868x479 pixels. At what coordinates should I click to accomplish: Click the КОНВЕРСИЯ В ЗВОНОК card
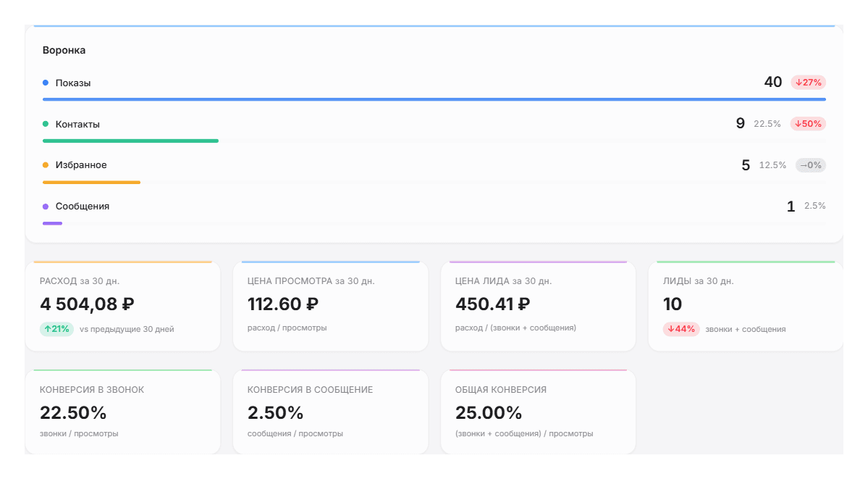(123, 412)
